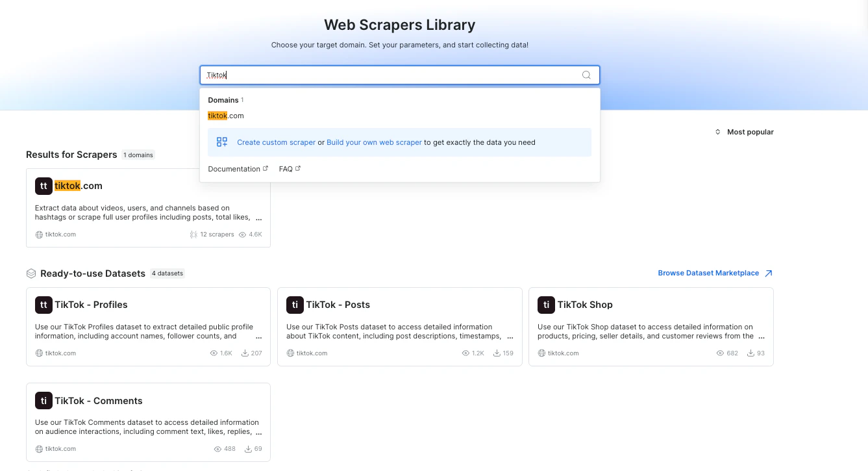
Task: Click the TikTok - Comments logo icon
Action: (x=43, y=401)
